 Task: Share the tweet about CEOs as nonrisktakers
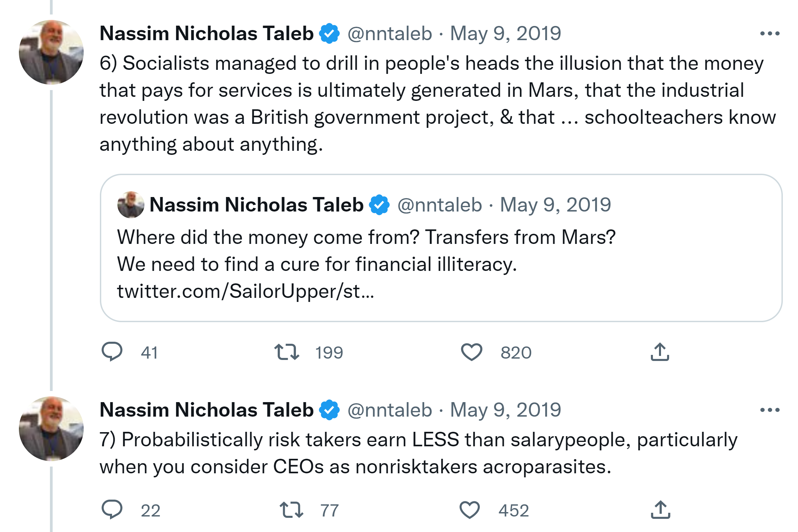coord(660,510)
